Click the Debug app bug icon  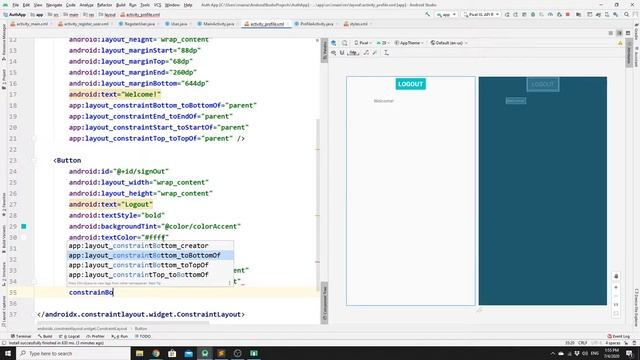point(533,14)
